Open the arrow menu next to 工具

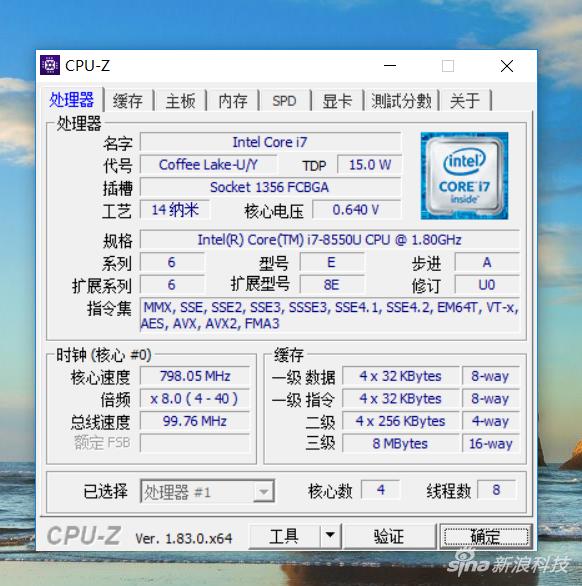[x=330, y=536]
